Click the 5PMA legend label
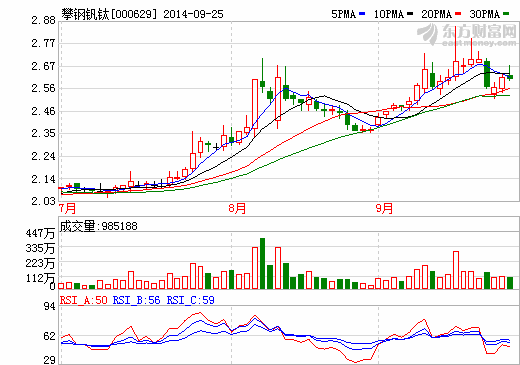This screenshot has width=520, height=365. (x=343, y=14)
